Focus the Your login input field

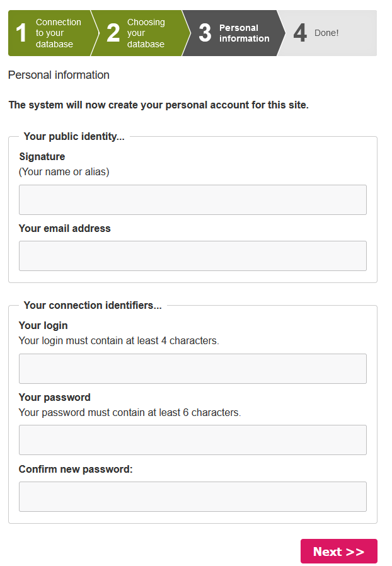(192, 369)
